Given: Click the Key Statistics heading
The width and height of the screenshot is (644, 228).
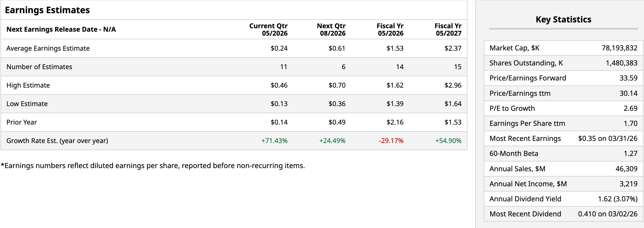Looking at the screenshot, I should (563, 20).
